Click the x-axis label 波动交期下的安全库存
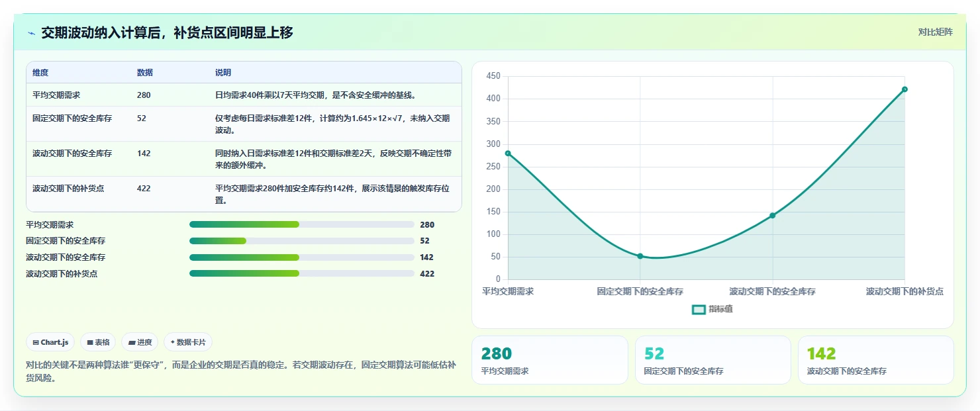 (x=772, y=291)
